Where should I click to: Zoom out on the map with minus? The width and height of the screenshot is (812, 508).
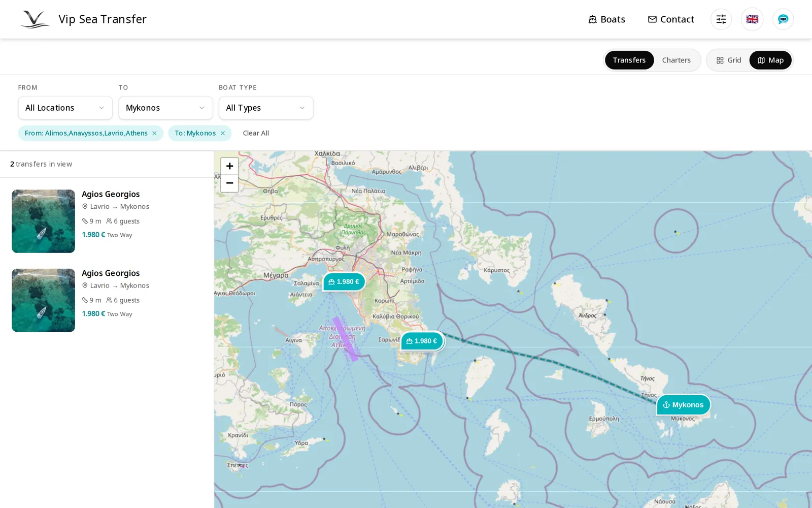[229, 183]
